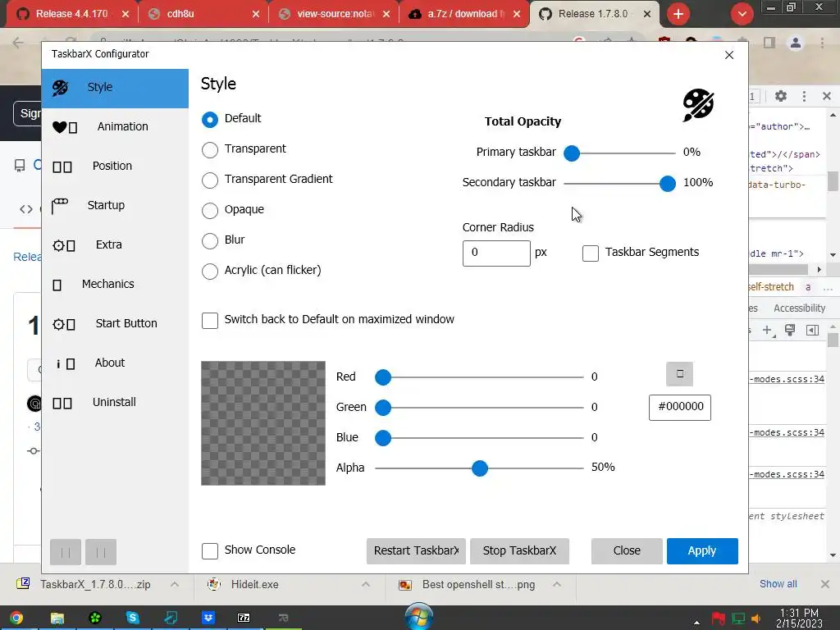
Task: Select the Blur style radio button
Action: [x=209, y=241]
